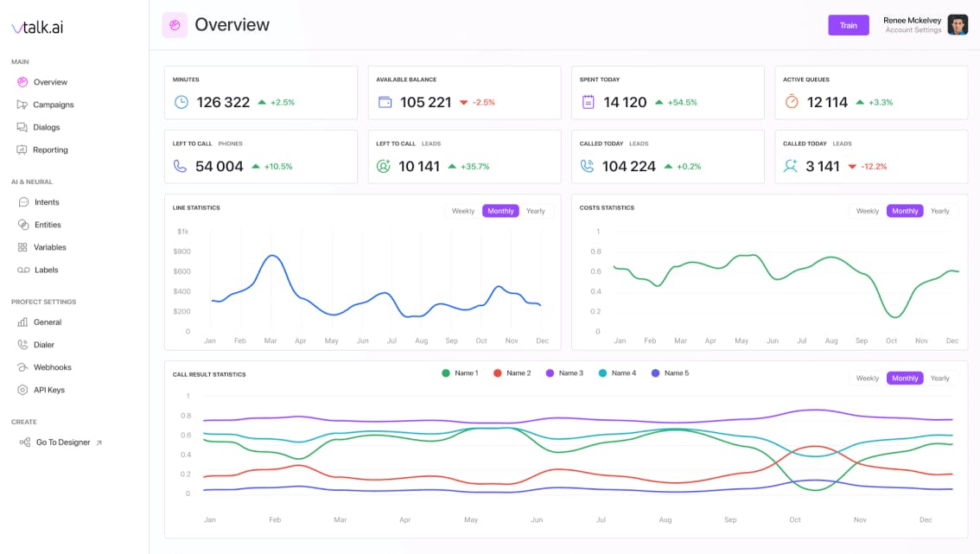Set Call Result Statistics to Weekly

coord(867,379)
